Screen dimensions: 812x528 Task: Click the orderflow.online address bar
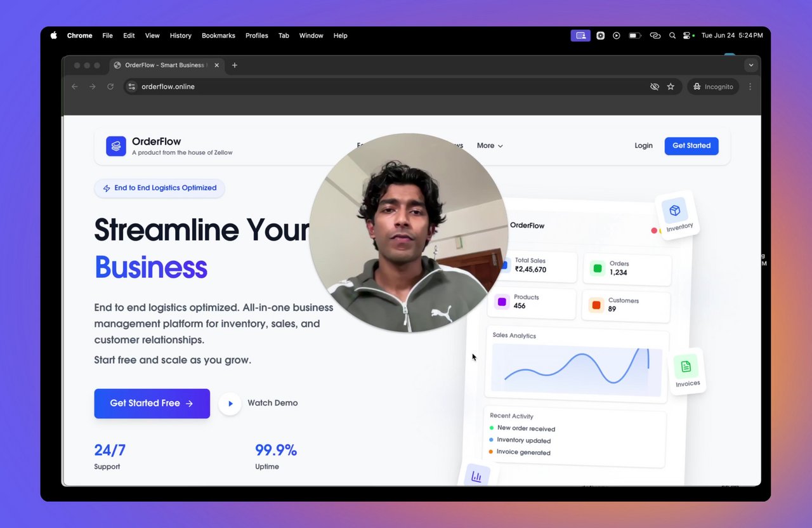point(403,86)
